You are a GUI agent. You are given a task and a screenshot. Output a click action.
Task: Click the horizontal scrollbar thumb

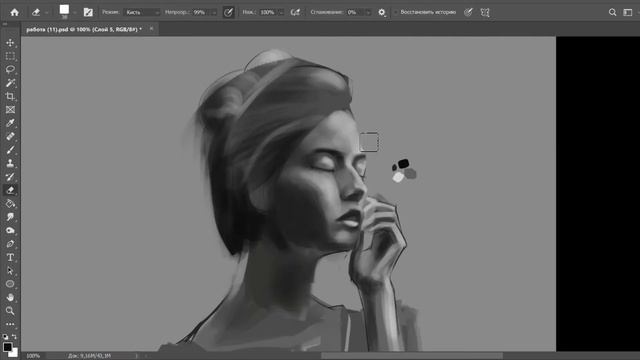click(412, 356)
